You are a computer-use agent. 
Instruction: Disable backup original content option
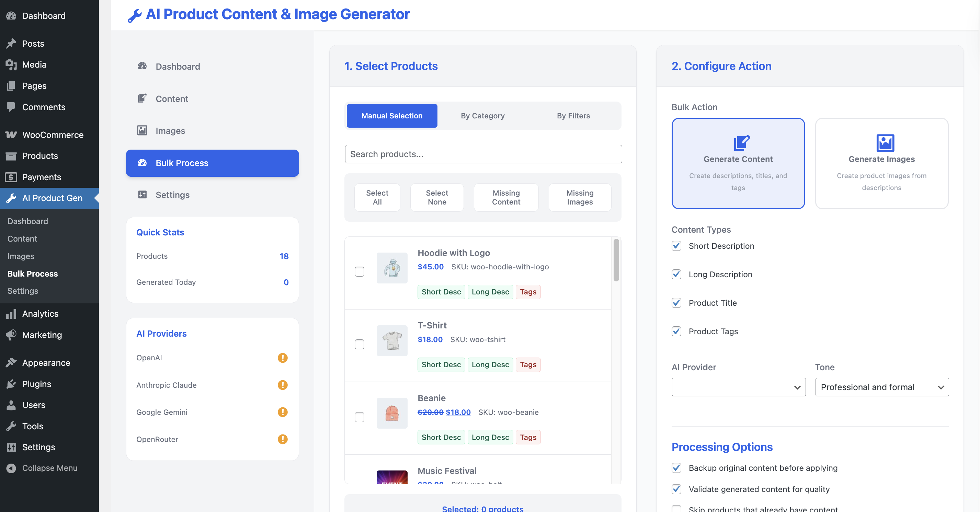click(676, 468)
